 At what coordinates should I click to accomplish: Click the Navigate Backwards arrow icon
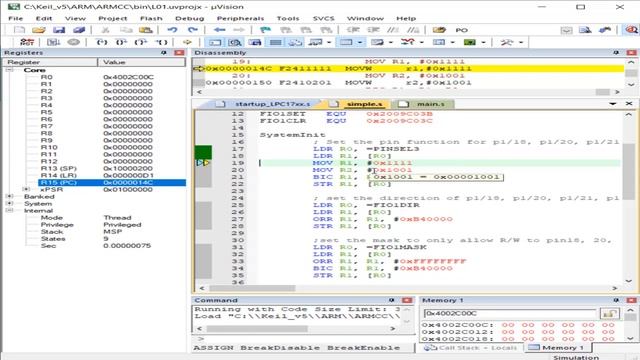220,30
